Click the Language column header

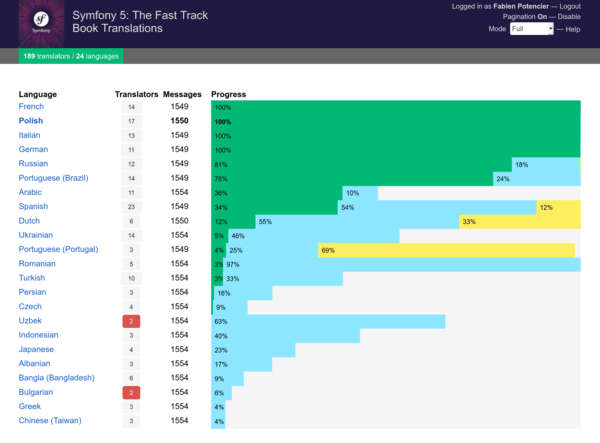38,94
